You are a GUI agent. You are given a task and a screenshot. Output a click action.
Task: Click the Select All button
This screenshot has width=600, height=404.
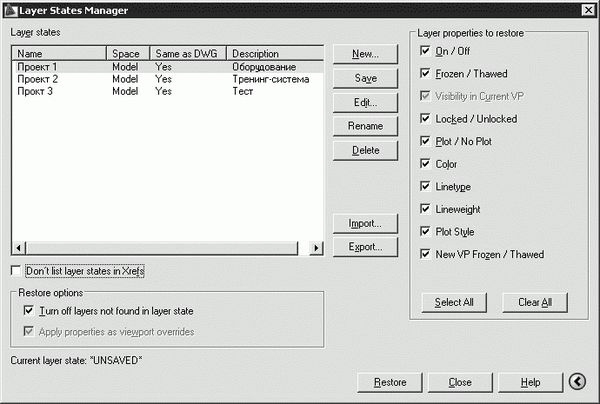point(454,303)
